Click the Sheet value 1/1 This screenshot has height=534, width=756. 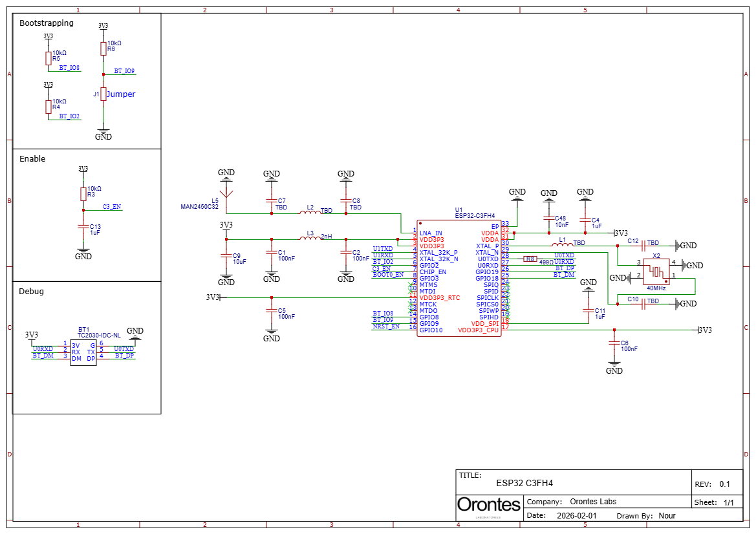point(729,503)
